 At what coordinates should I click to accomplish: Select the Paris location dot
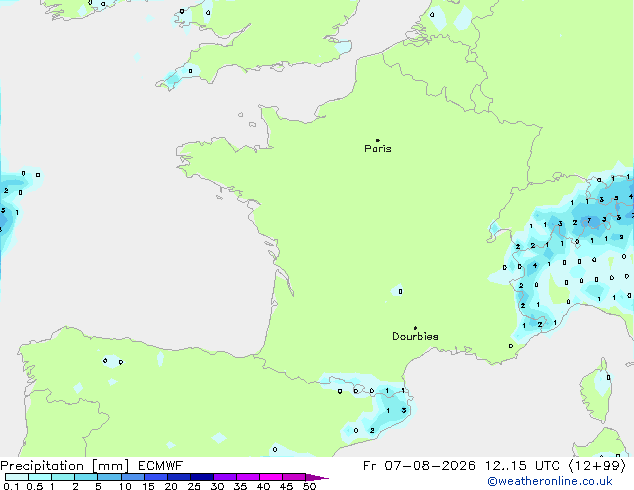pos(378,140)
